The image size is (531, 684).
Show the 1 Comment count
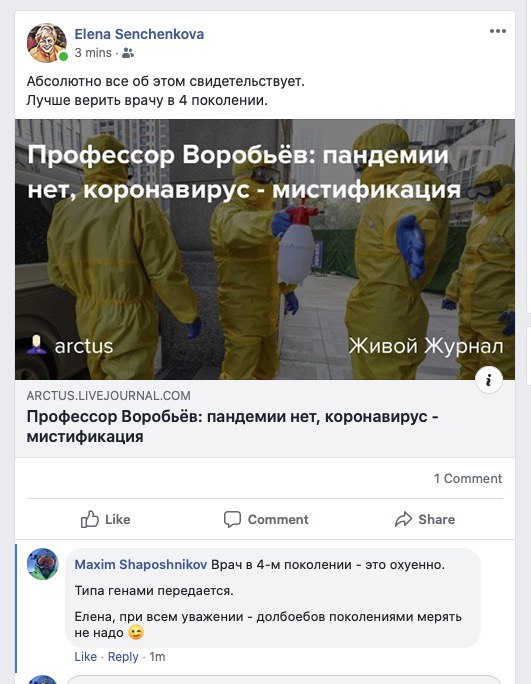[468, 479]
